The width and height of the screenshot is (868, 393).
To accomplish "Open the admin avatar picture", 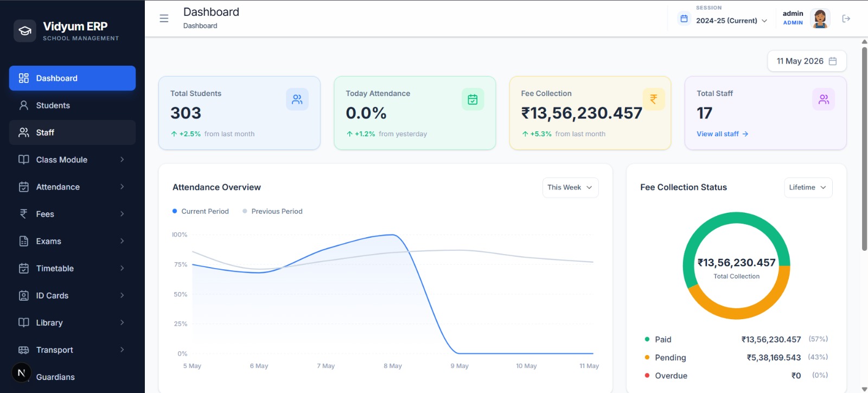I will [820, 18].
